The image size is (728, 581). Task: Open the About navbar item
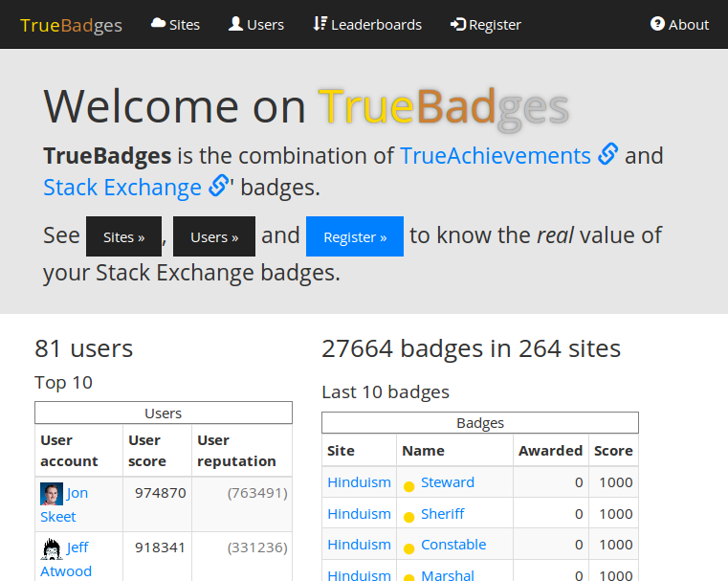tap(680, 25)
